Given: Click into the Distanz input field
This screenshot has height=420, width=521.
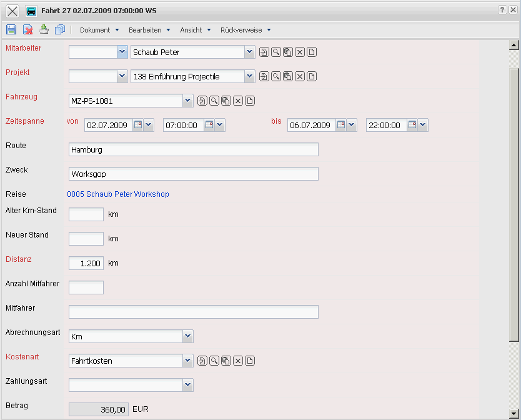Looking at the screenshot, I should (x=86, y=263).
